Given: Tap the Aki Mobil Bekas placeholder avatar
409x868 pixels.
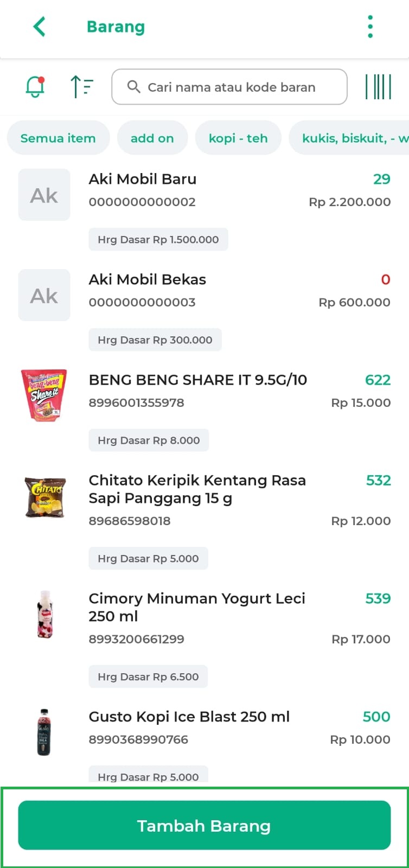Looking at the screenshot, I should pos(44,295).
